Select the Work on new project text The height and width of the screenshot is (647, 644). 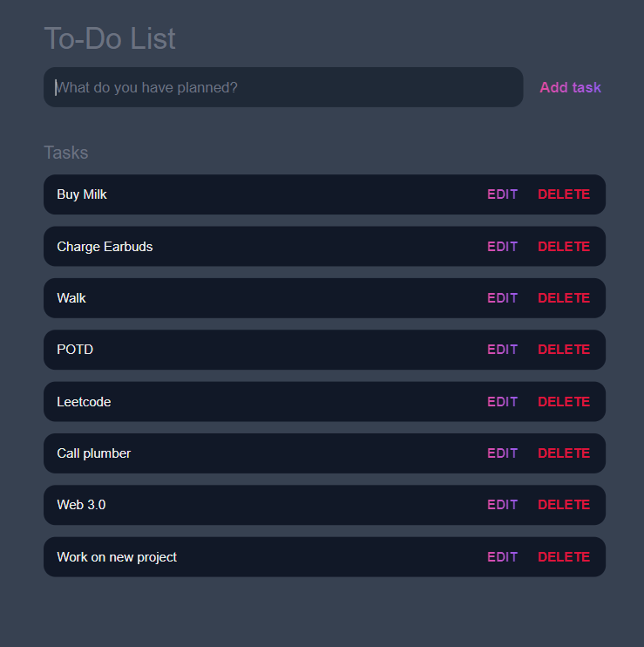coord(117,557)
